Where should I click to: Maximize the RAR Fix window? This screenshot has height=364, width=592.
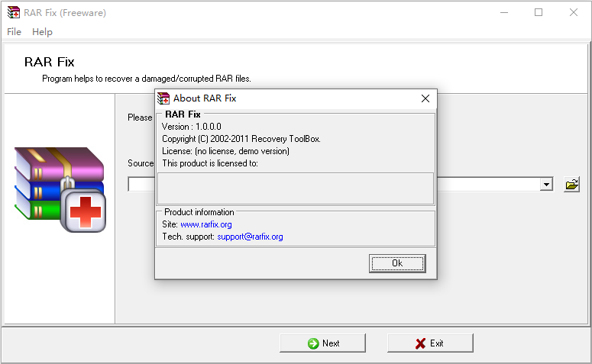(x=539, y=12)
